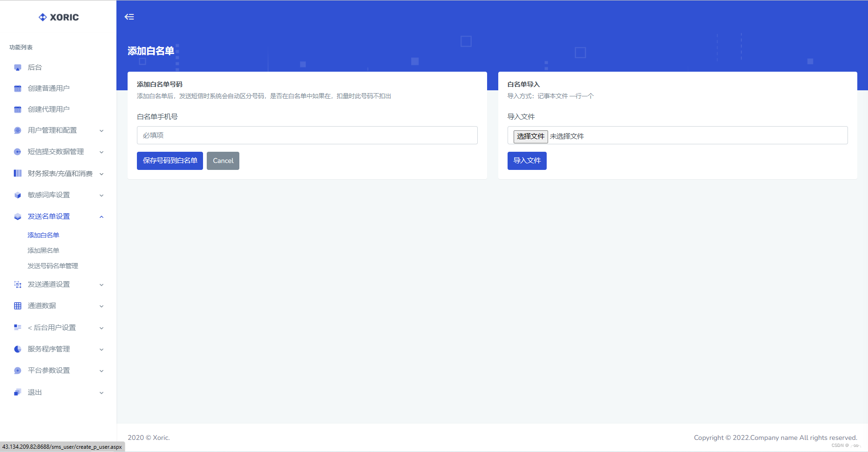Click the 创建普通用户 calendar icon
This screenshot has width=868, height=452.
18,88
